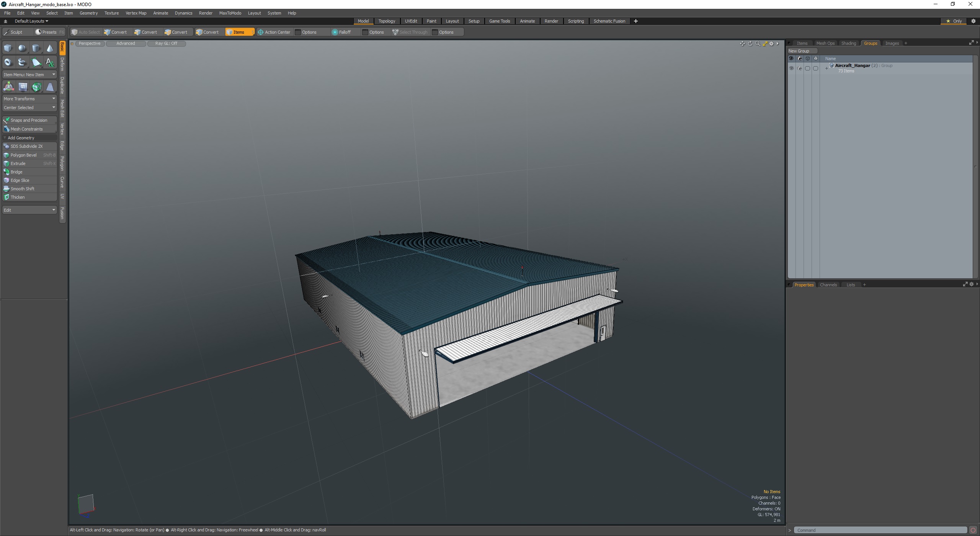Screen dimensions: 980x536
Task: Toggle Mesh Constraints on or off
Action: [x=26, y=129]
